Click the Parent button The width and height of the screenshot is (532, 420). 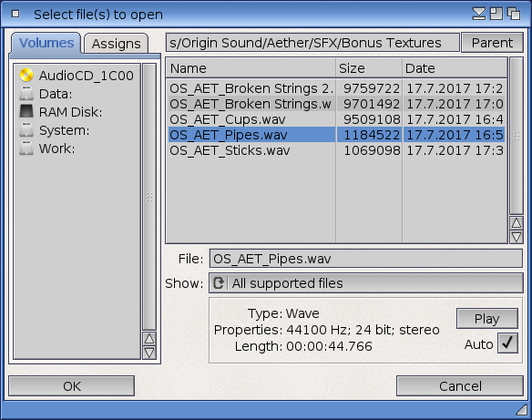coord(492,43)
